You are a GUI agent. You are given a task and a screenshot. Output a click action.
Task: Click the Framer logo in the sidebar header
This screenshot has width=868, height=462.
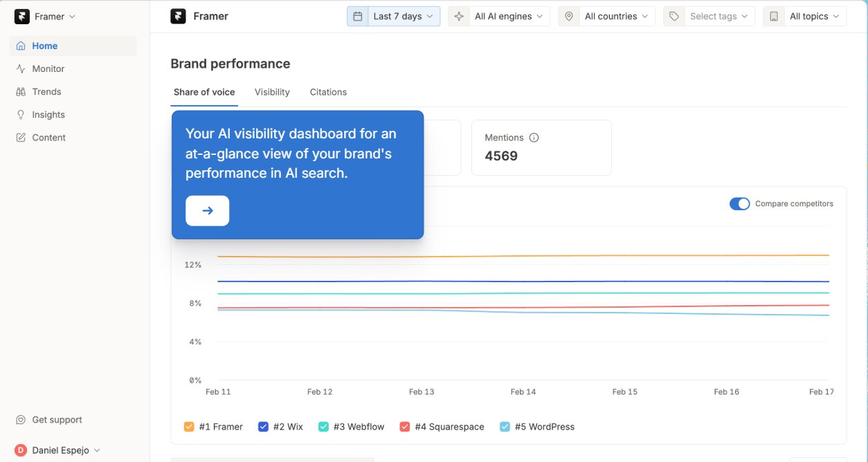coord(22,17)
